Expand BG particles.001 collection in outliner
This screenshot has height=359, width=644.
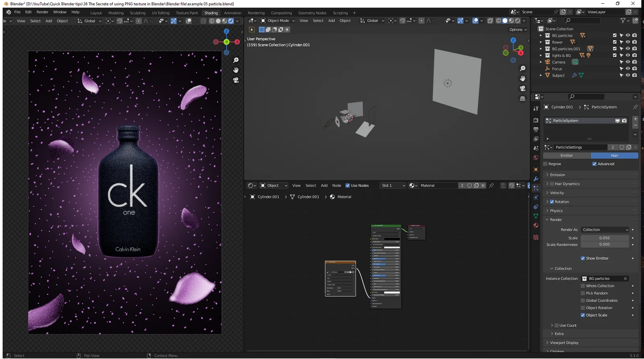[x=541, y=49]
